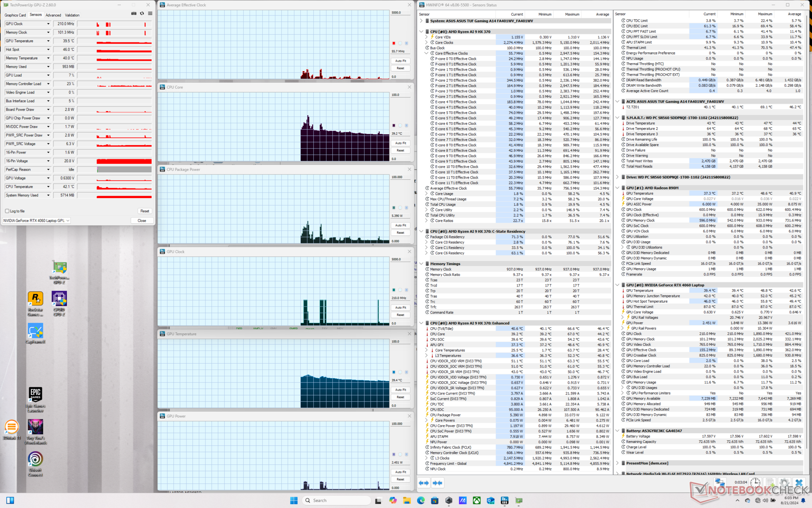Open the GPU Clock sensor dropdown
The height and width of the screenshot is (508, 812).
[48, 24]
